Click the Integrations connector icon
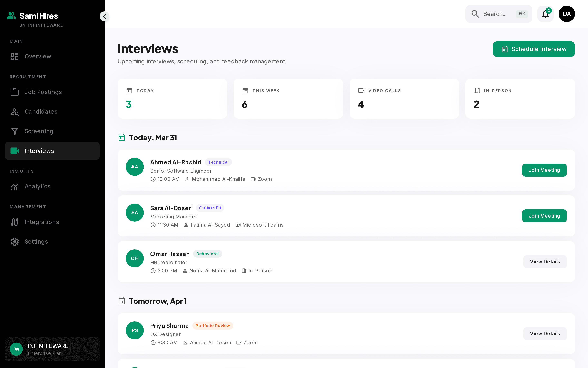Image resolution: width=588 pixels, height=368 pixels. 14,222
